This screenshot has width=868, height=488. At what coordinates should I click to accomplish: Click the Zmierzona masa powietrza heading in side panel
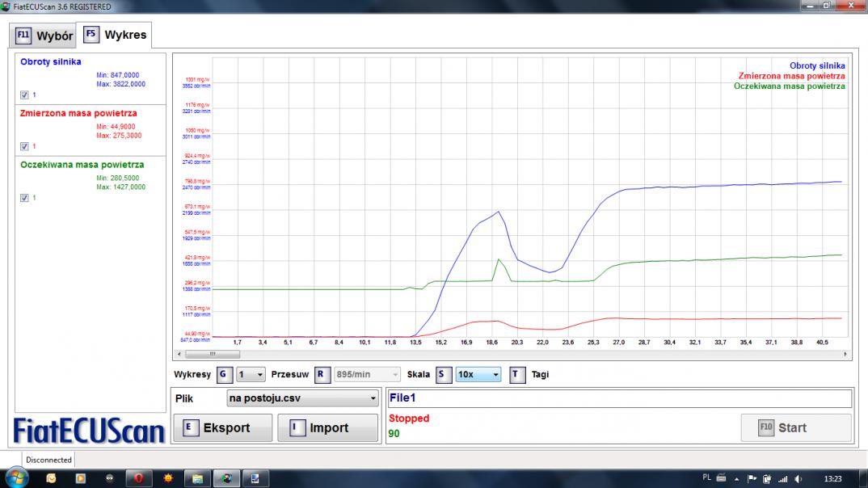coord(78,113)
